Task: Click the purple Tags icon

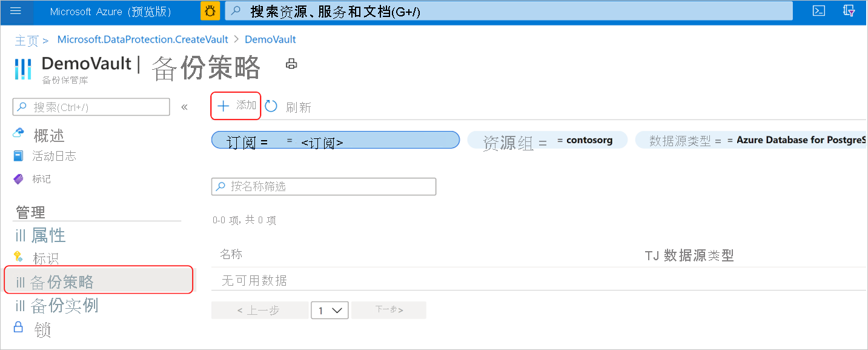Action: (x=19, y=179)
